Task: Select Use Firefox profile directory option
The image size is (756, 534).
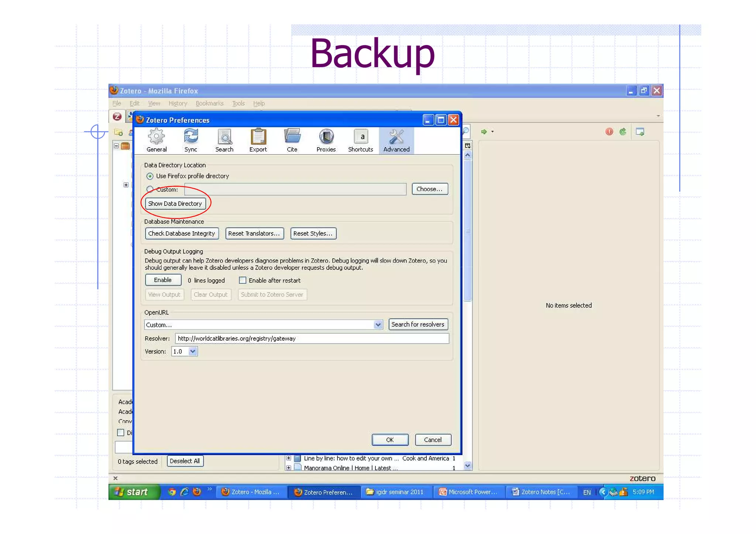Action: (x=150, y=176)
